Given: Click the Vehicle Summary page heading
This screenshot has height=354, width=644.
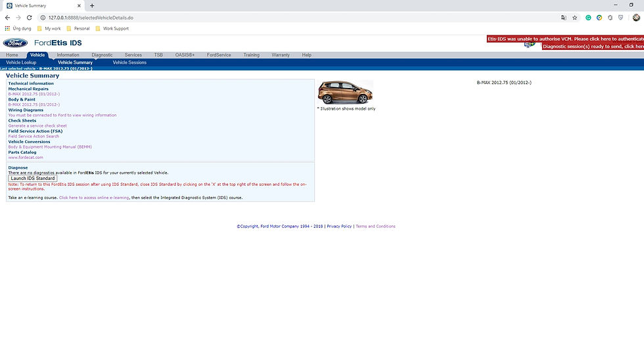Looking at the screenshot, I should [x=32, y=76].
